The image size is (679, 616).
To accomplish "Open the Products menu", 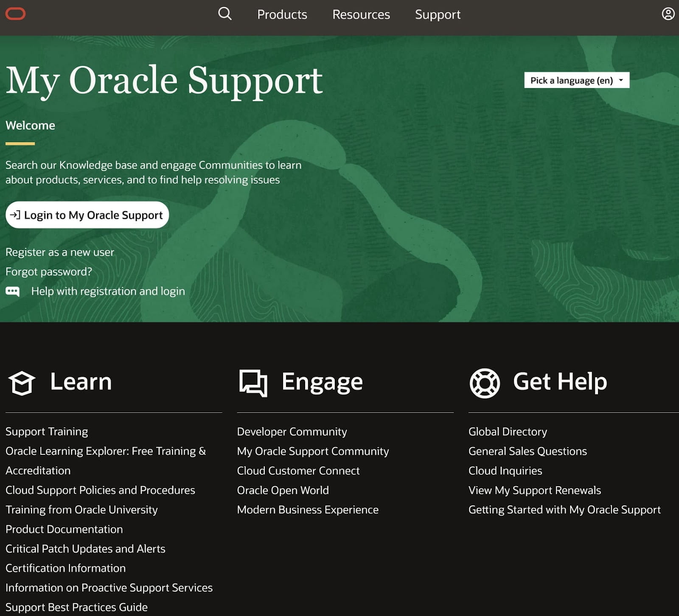I will [282, 14].
